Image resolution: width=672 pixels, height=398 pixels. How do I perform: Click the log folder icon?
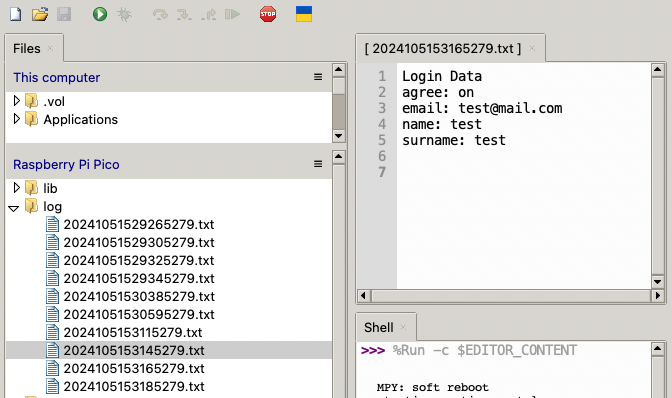(x=31, y=206)
